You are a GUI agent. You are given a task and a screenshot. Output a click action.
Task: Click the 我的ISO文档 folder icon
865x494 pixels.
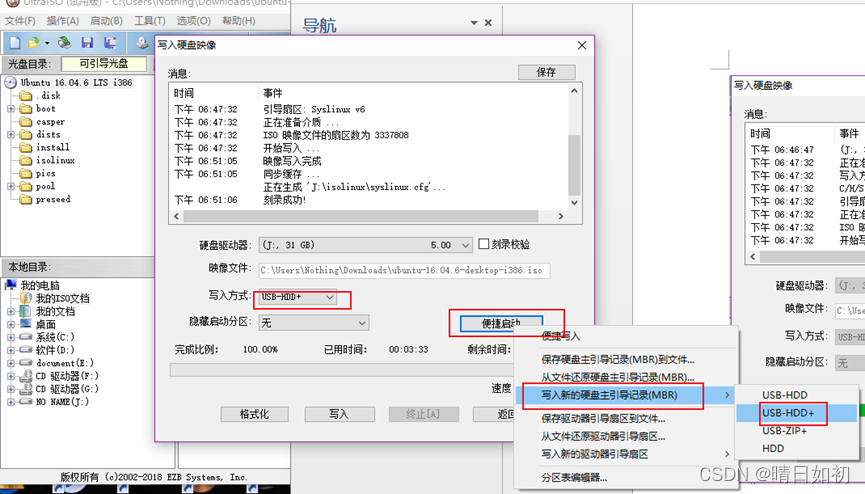25,298
